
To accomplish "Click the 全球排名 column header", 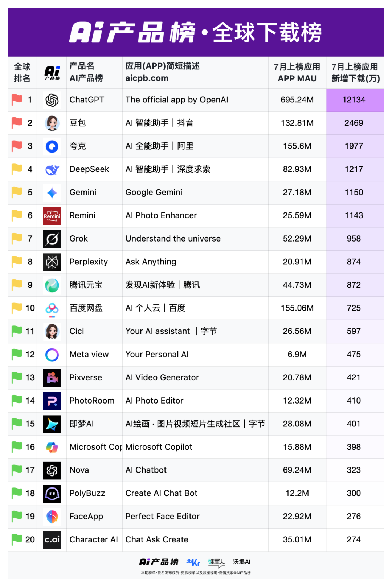I will point(22,72).
